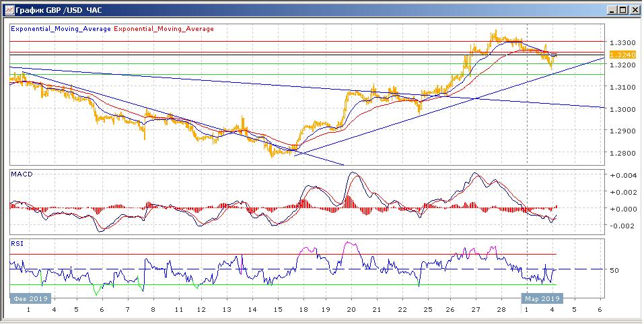Click the RSI 50 level axis label
The image size is (644, 324).
614,270
